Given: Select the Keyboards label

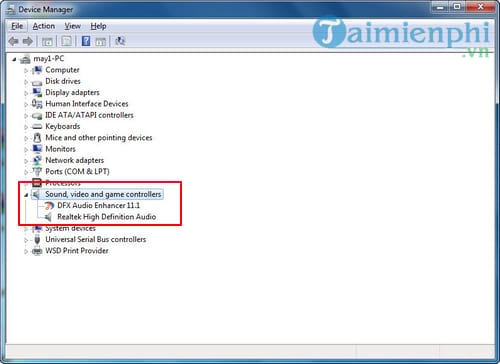Looking at the screenshot, I should (63, 127).
